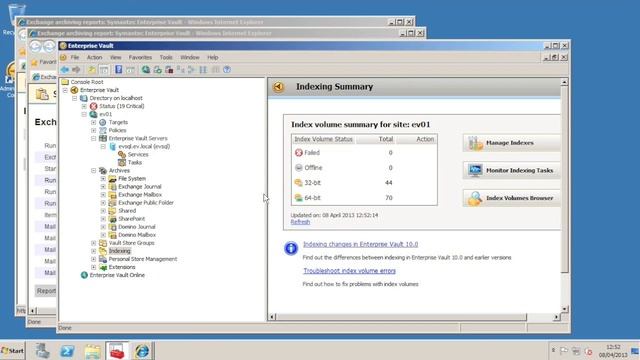This screenshot has width=640, height=360.
Task: Click the taskbar clock
Action: point(613,351)
